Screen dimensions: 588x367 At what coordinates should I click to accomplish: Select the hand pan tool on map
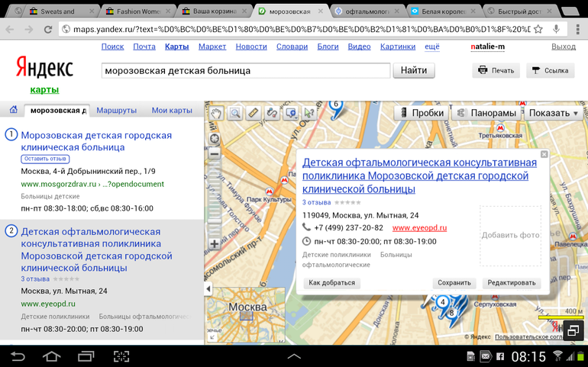216,113
